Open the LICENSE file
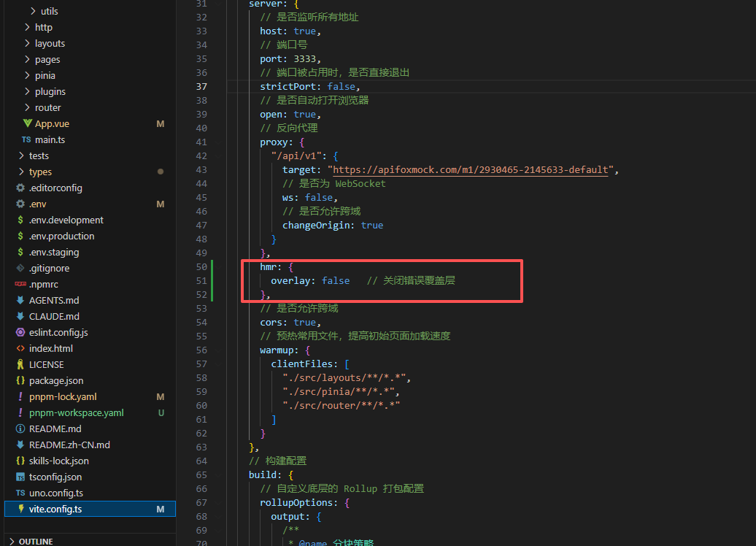756x546 pixels. click(x=46, y=364)
